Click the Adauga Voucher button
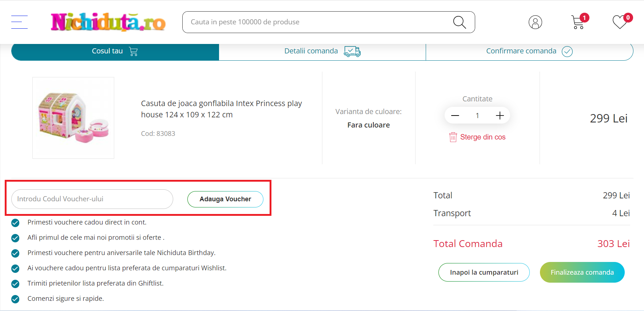The height and width of the screenshot is (311, 644). click(x=225, y=199)
